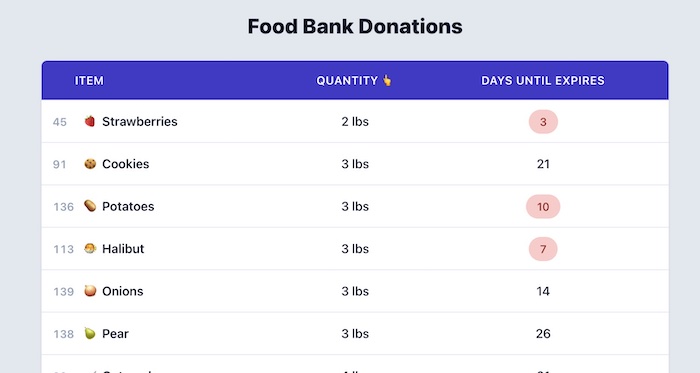Click the red 7 days badge for Halibut
Screen dimensions: 700x373
click(x=543, y=249)
